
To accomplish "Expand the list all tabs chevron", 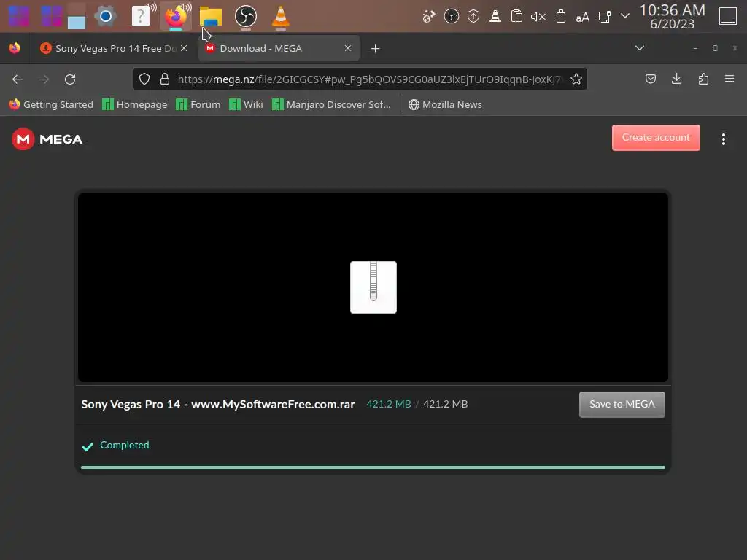I will (640, 48).
